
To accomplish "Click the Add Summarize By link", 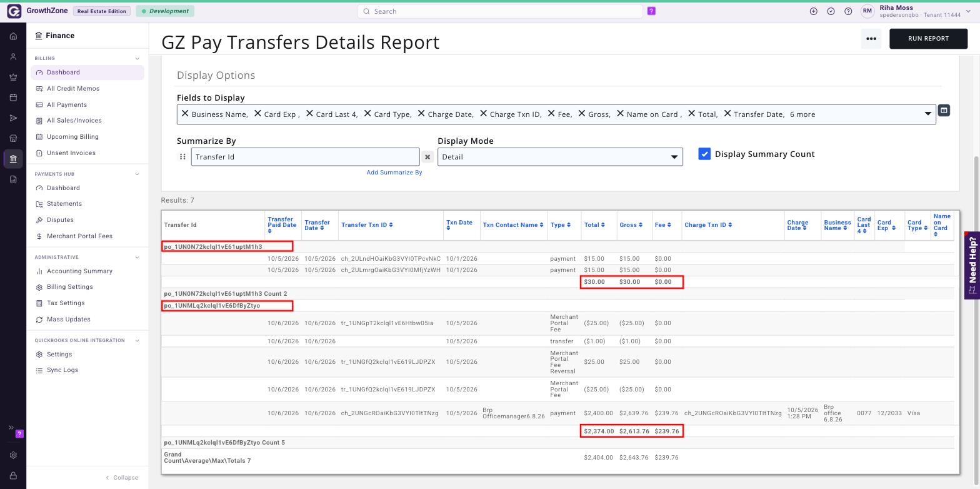I will pos(394,173).
